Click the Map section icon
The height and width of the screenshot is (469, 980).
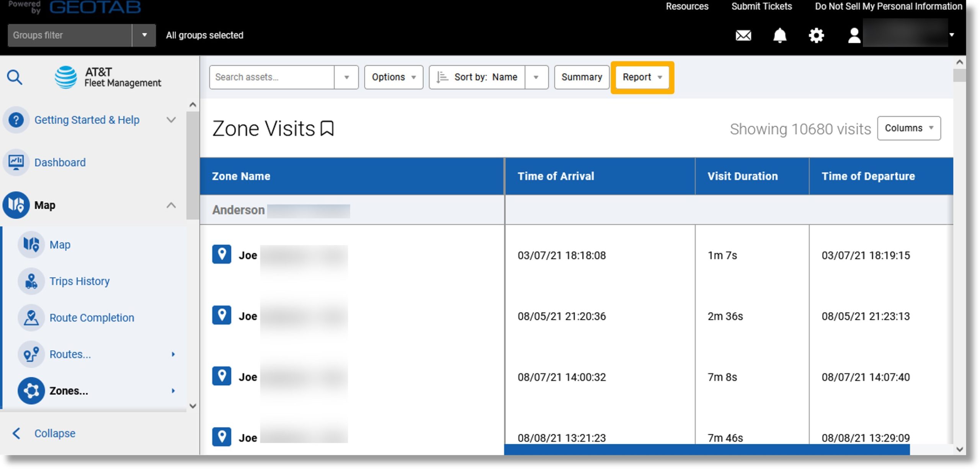pos(16,205)
